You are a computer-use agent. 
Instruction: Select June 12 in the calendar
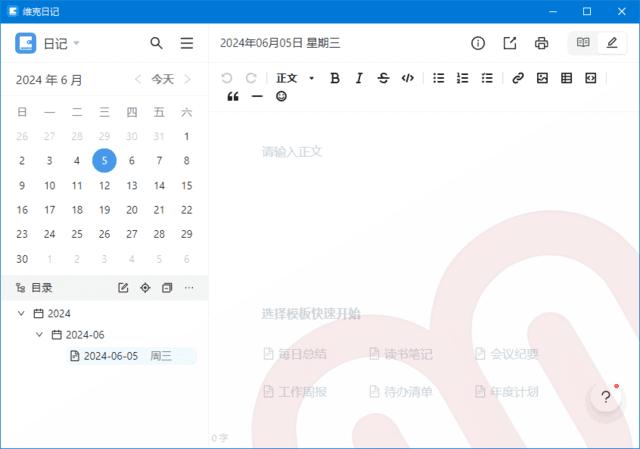click(104, 185)
